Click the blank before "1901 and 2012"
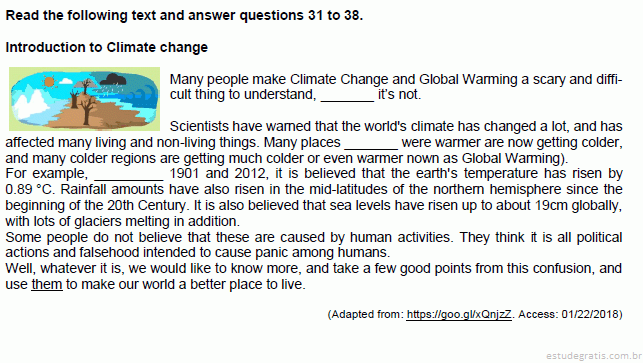The image size is (643, 363). [x=129, y=174]
